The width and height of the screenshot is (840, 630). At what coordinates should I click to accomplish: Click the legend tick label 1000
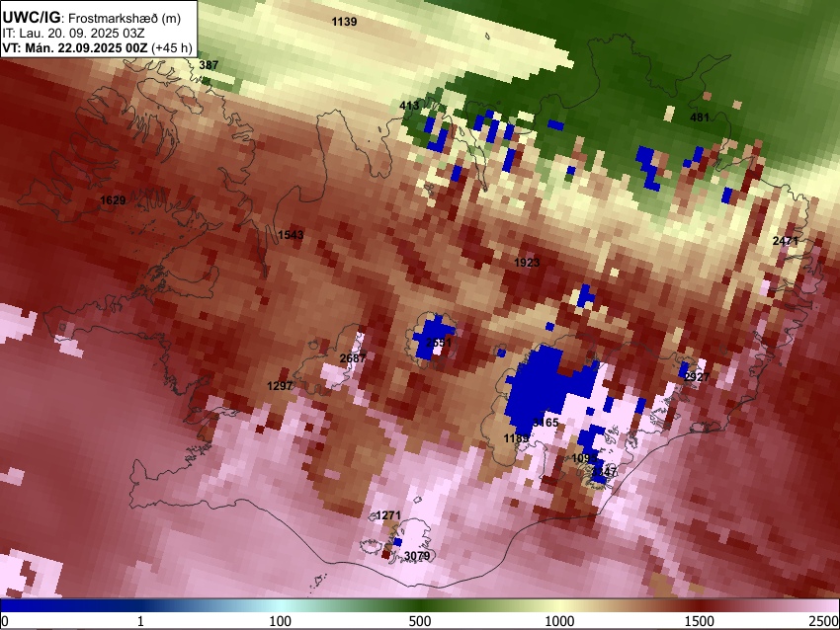pyautogui.click(x=559, y=621)
